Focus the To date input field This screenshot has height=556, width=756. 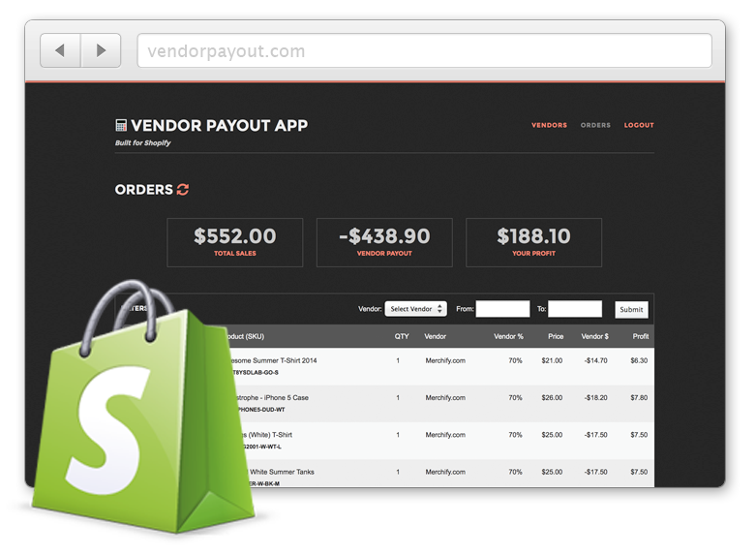click(x=575, y=309)
